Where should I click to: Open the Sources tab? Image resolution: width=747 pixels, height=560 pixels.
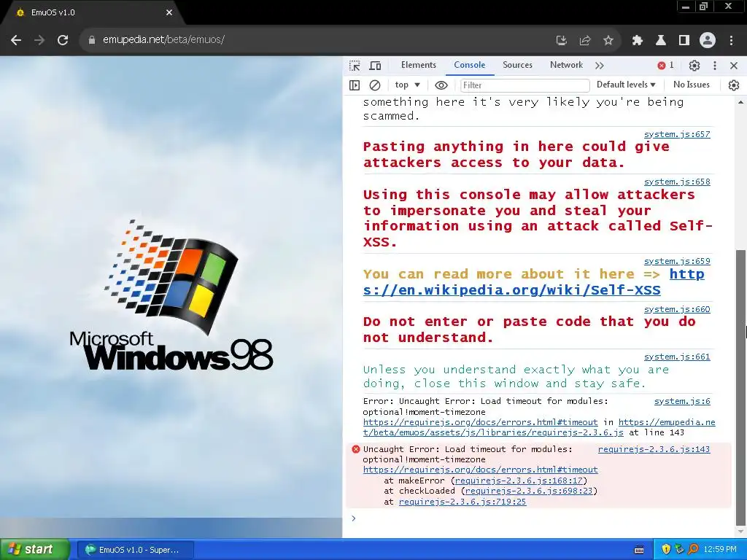point(517,65)
